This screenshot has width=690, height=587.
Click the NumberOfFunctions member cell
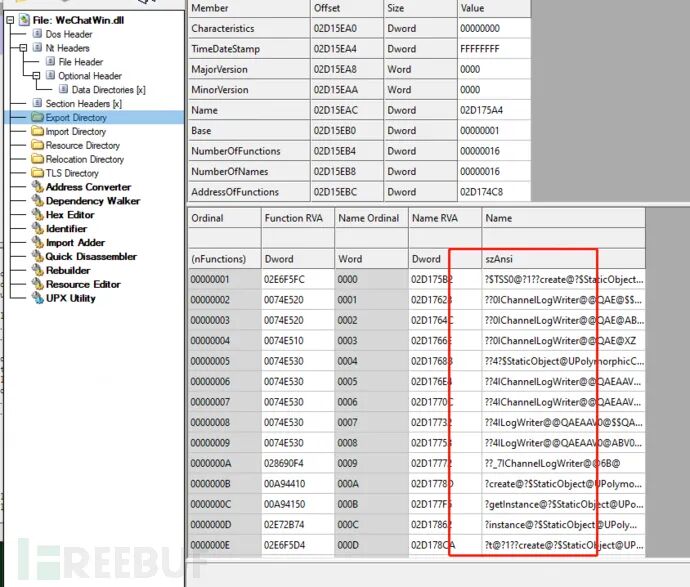(x=249, y=151)
